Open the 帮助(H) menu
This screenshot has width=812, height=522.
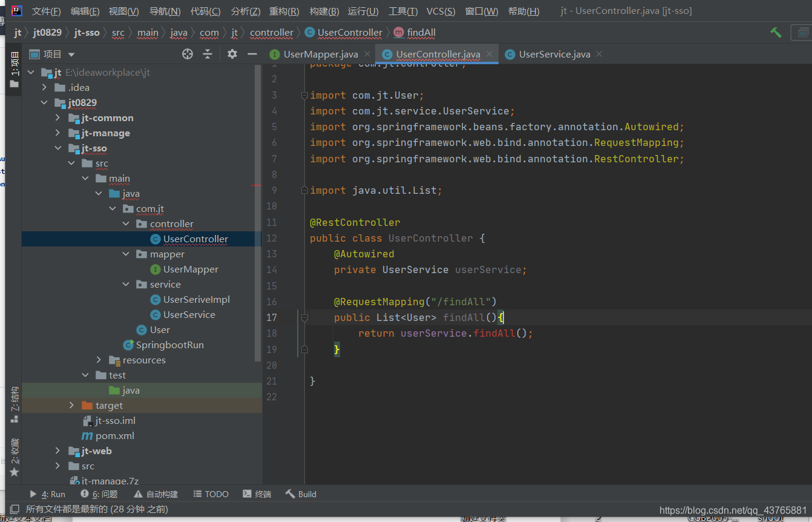tap(524, 11)
